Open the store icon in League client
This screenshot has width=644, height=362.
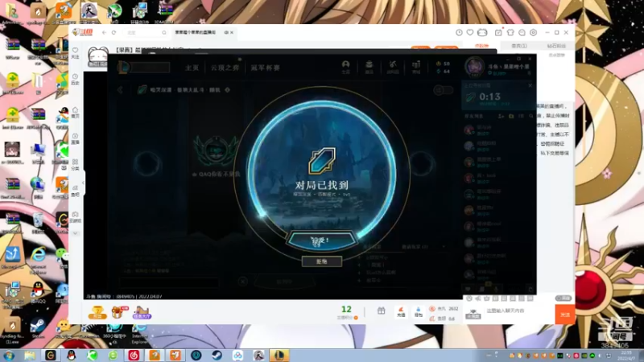(x=416, y=67)
